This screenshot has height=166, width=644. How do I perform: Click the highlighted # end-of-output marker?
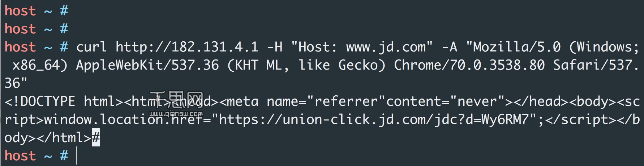[96, 138]
